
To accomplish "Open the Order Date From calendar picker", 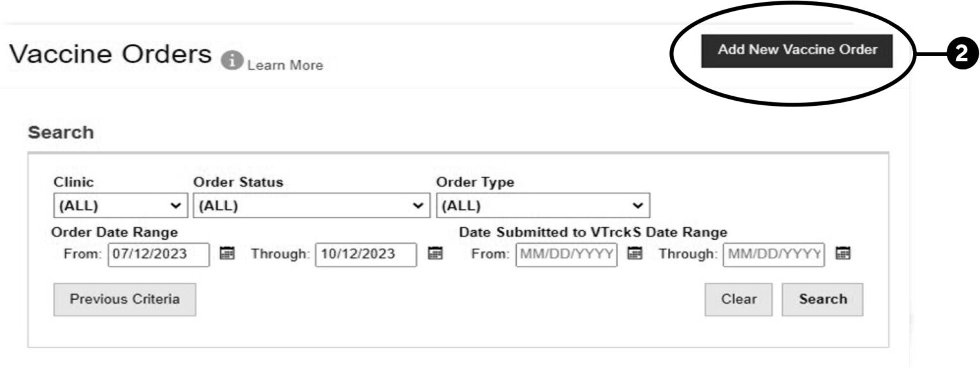I will coord(226,254).
